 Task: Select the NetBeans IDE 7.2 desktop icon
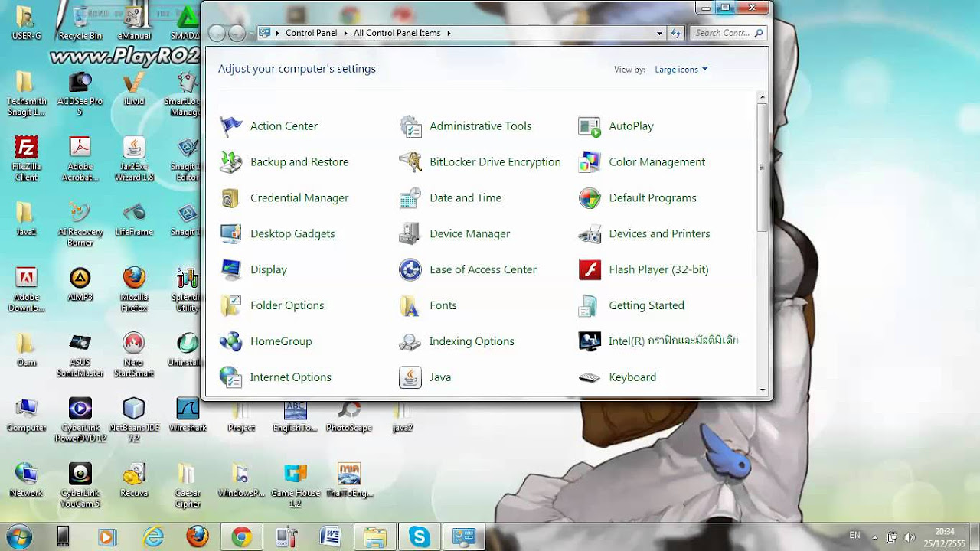134,419
